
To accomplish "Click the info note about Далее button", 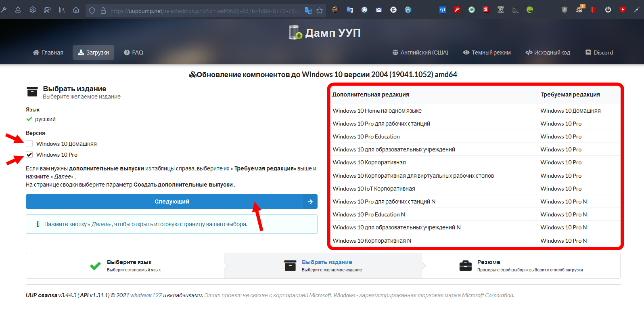I will (x=171, y=224).
